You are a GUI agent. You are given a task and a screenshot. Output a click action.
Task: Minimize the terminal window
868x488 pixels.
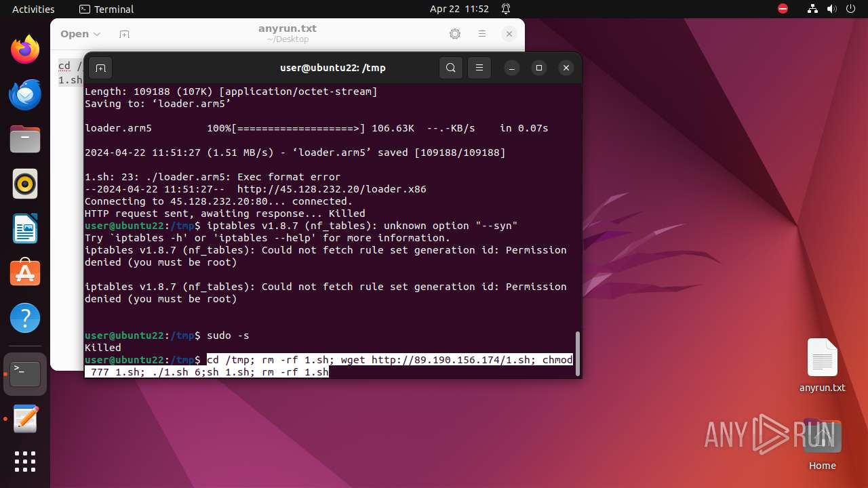[x=512, y=68]
